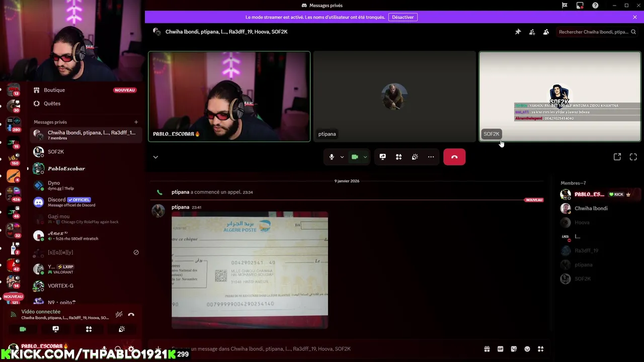Hang up using the red disconnect button
Image resolution: width=644 pixels, height=362 pixels.
(454, 157)
